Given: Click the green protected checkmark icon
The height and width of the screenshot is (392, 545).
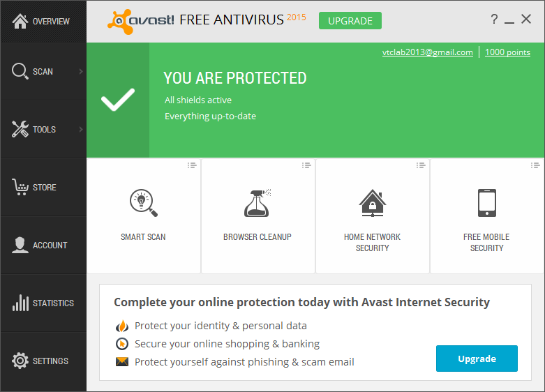Looking at the screenshot, I should click(118, 100).
